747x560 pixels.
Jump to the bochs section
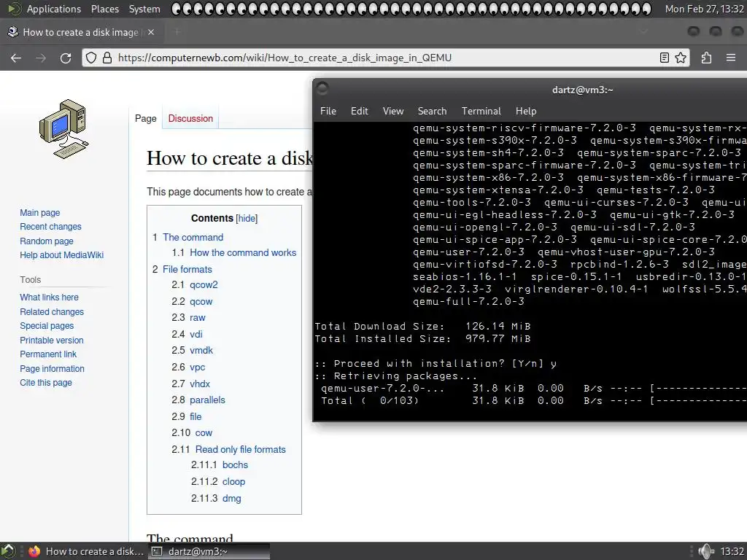[235, 464]
